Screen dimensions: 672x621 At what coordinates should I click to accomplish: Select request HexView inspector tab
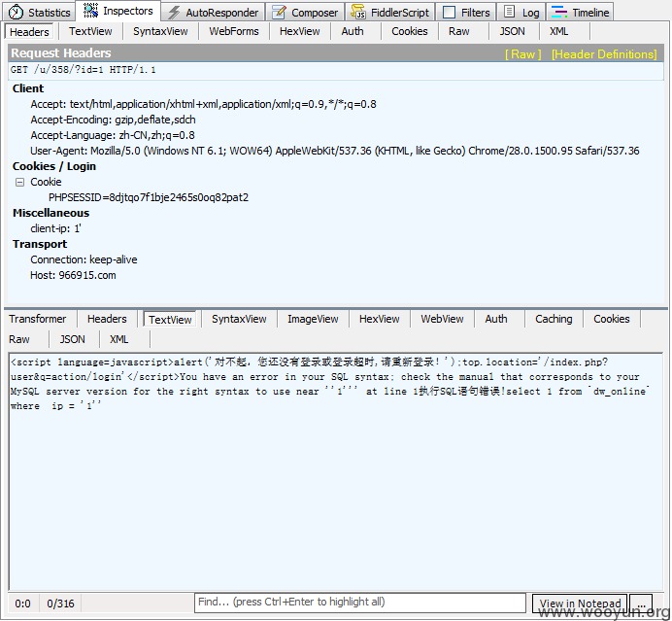click(x=299, y=31)
